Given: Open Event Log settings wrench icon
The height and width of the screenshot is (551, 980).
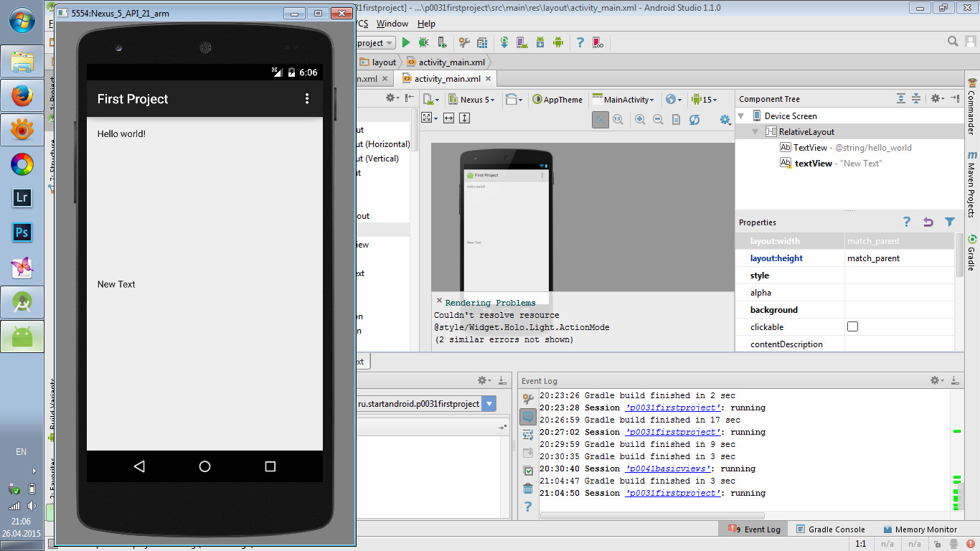Looking at the screenshot, I should coord(528,399).
